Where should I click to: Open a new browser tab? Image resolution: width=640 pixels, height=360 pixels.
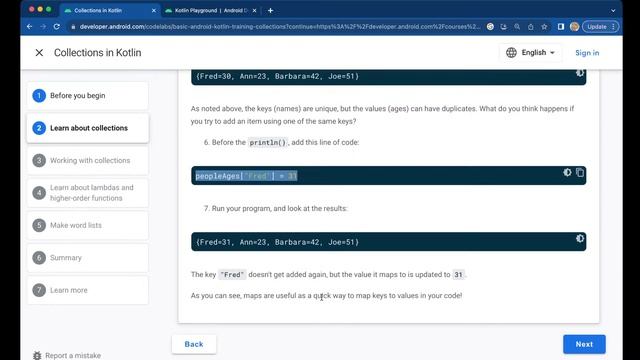[270, 11]
